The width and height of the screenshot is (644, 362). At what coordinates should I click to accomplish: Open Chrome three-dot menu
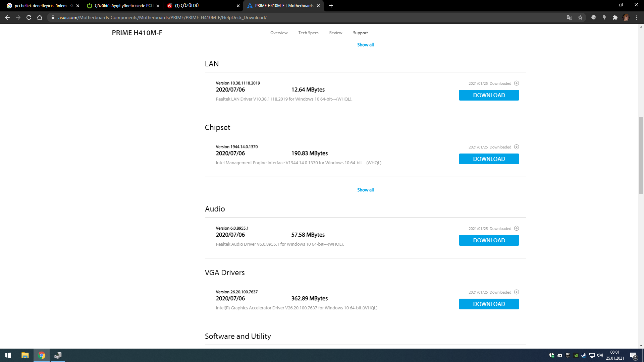(637, 17)
